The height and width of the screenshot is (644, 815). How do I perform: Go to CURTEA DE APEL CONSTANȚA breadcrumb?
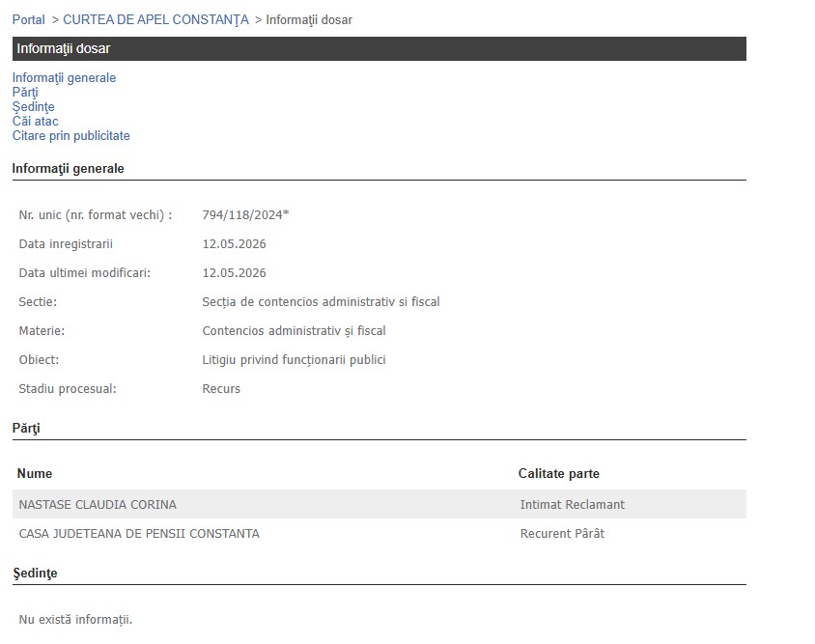point(155,19)
